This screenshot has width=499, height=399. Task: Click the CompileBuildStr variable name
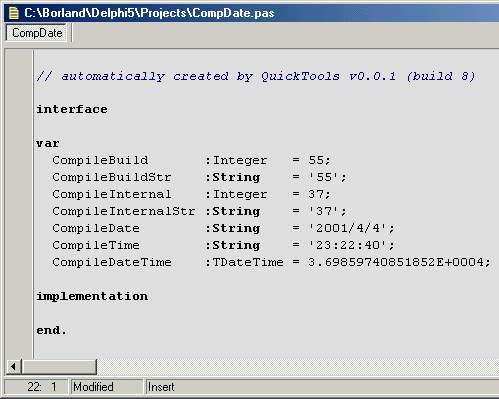click(112, 177)
